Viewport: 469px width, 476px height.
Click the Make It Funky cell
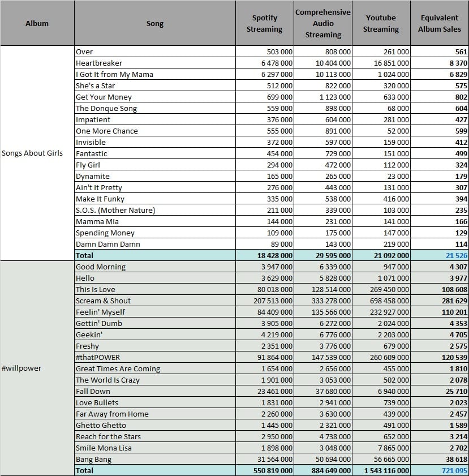tap(154, 199)
